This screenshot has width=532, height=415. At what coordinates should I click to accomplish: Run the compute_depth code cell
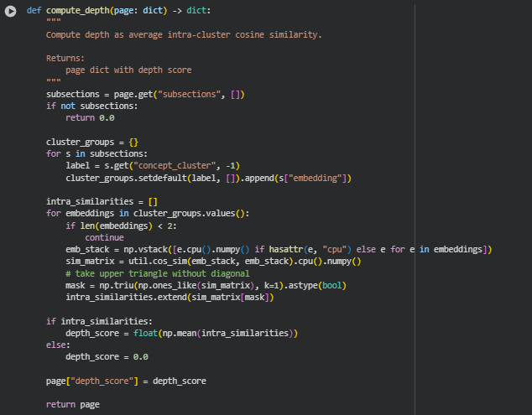12,11
